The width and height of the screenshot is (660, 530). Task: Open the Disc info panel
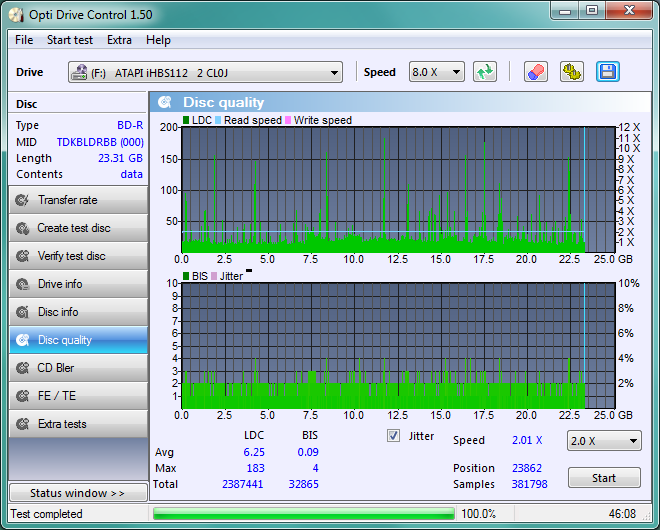point(78,312)
